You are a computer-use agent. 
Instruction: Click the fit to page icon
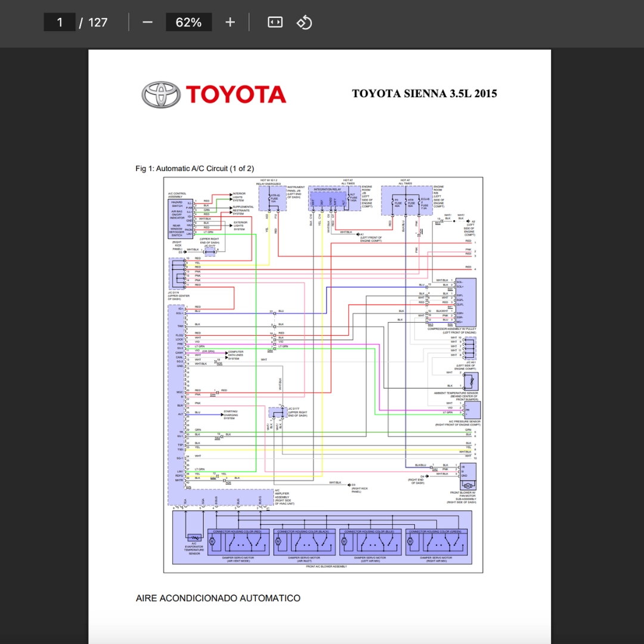[275, 22]
